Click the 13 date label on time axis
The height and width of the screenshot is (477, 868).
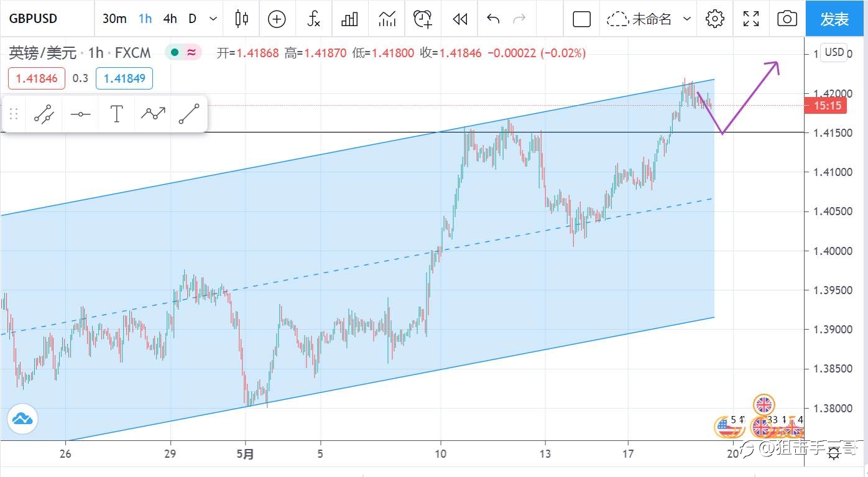545,454
